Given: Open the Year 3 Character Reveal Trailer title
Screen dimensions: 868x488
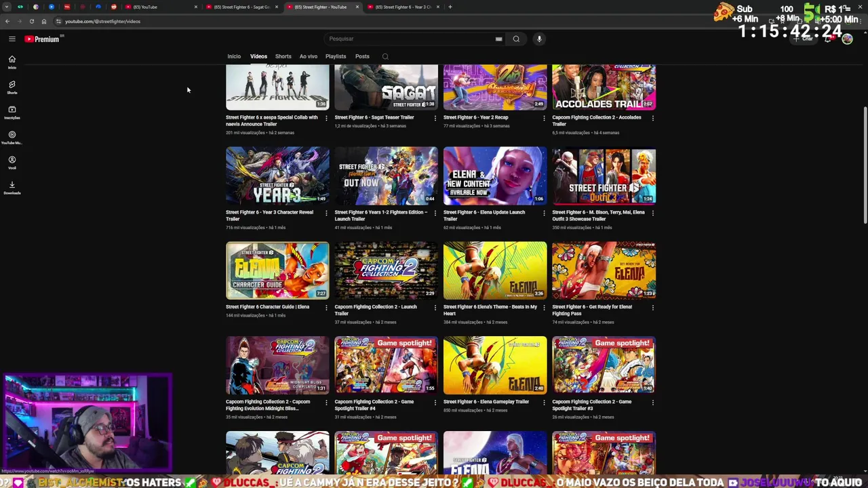Looking at the screenshot, I should click(269, 216).
